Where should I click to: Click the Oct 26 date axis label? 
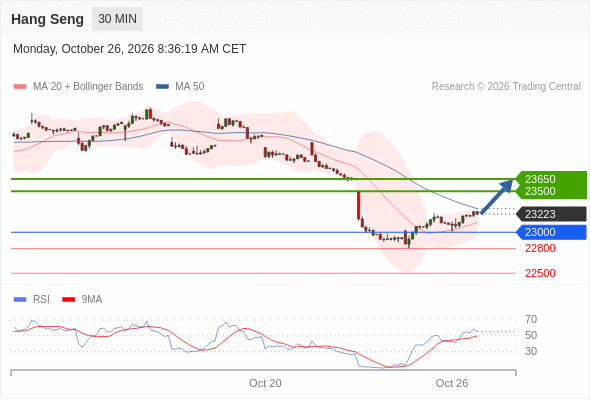[x=452, y=383]
